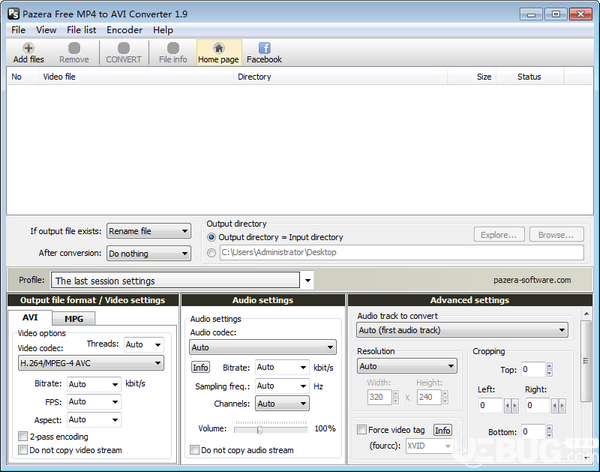Enable 2-pass encoding checkbox
600x472 pixels.
tap(23, 436)
